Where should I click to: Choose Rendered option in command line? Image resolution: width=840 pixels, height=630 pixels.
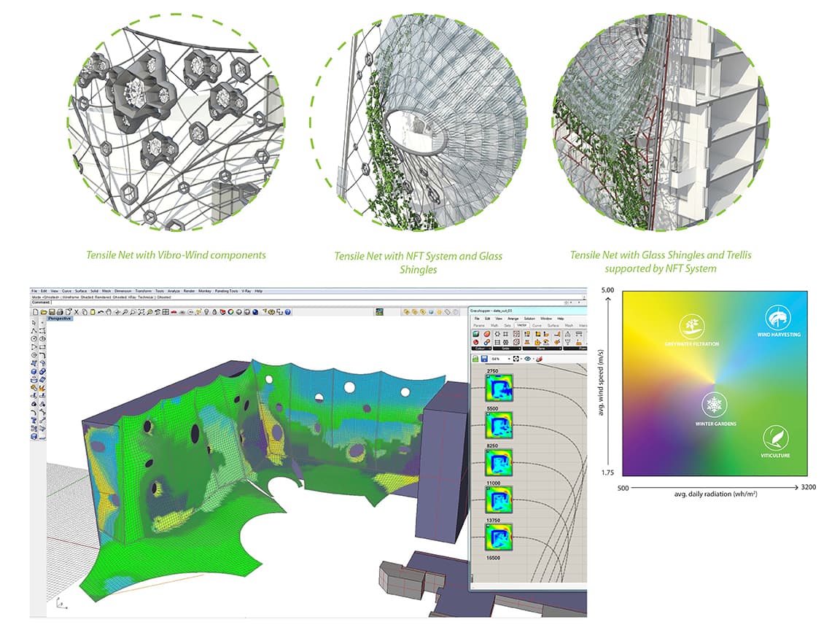103,297
